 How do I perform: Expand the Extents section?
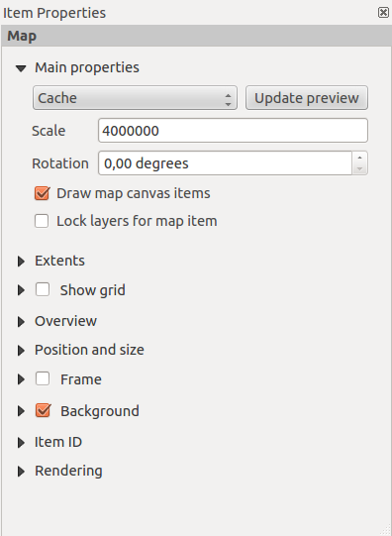21,262
